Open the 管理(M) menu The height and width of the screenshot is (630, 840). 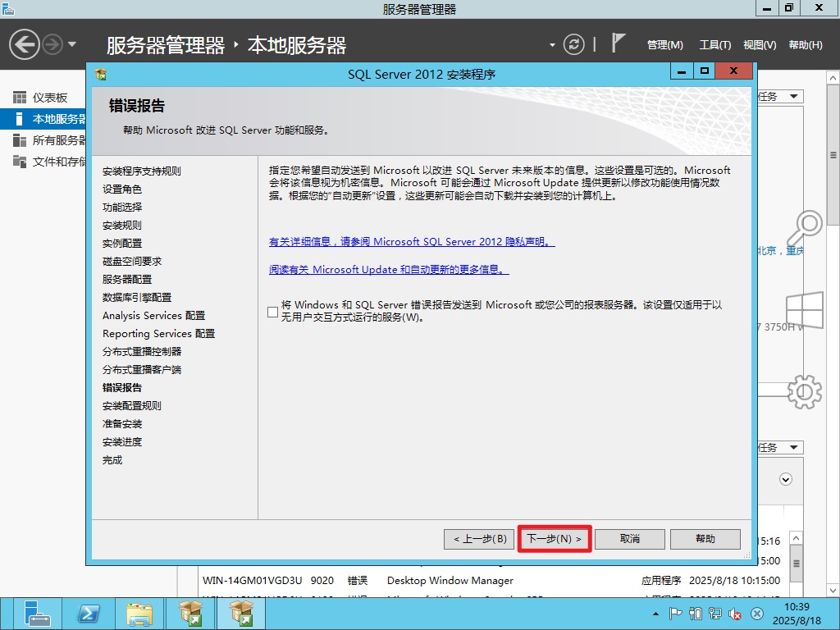pos(664,45)
